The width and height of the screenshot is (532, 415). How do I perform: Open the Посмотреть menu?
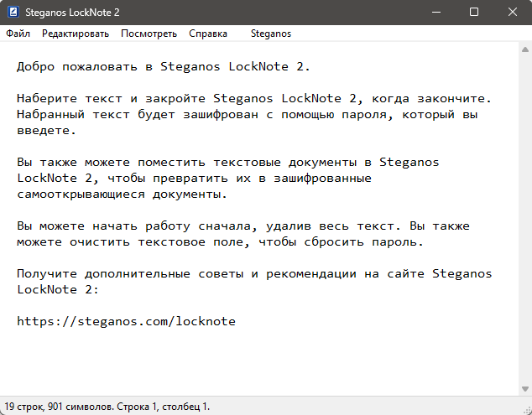149,34
